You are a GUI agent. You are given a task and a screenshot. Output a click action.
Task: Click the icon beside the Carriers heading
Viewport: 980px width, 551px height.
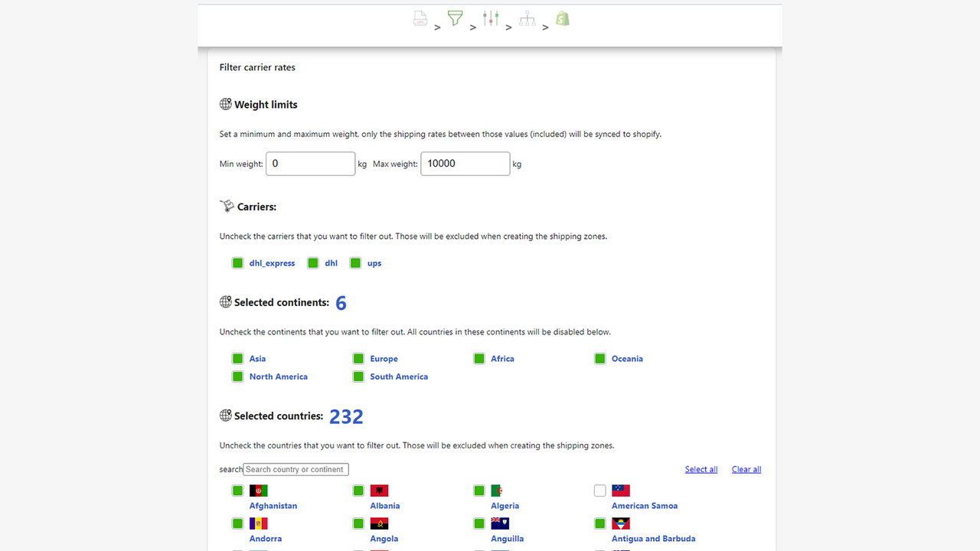227,206
